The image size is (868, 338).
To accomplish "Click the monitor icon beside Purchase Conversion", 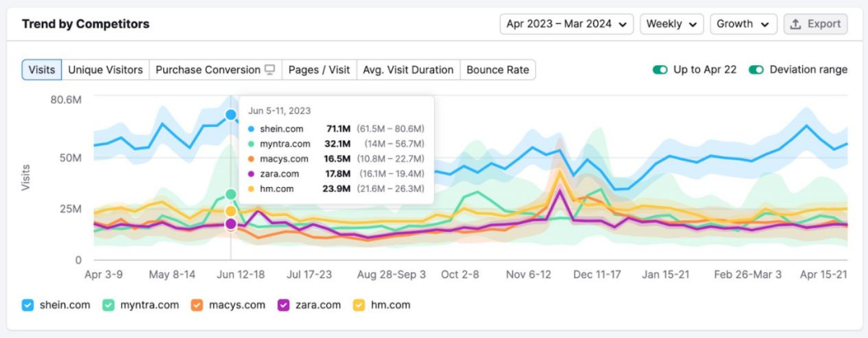I will point(270,70).
